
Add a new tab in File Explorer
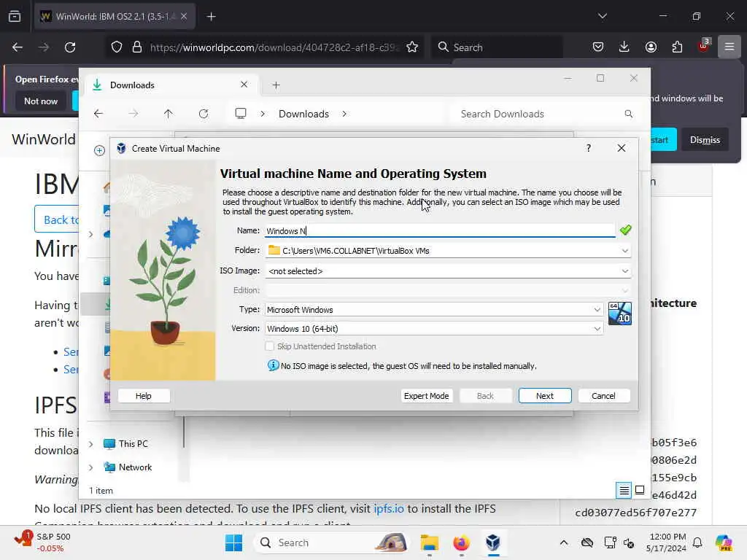[276, 85]
